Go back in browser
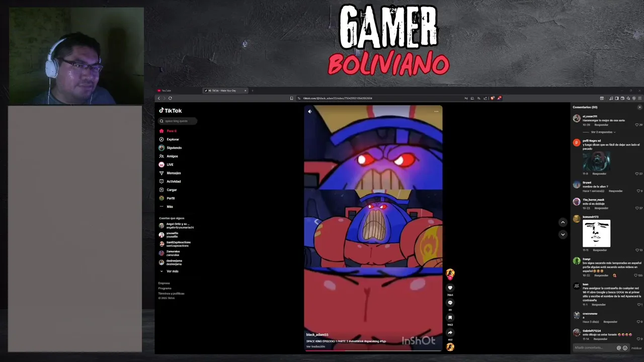Screen dimensions: 644x362 (x=159, y=98)
